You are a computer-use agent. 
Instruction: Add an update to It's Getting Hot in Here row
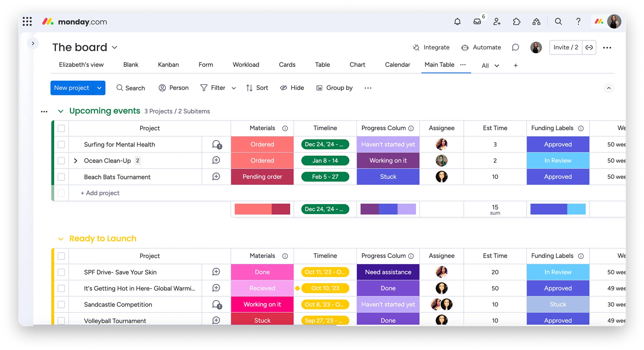216,288
